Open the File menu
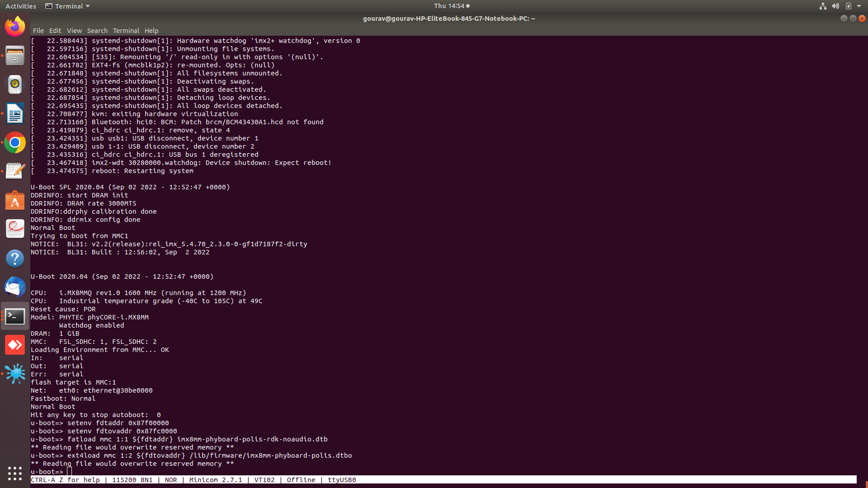The height and width of the screenshot is (488, 868). point(38,31)
